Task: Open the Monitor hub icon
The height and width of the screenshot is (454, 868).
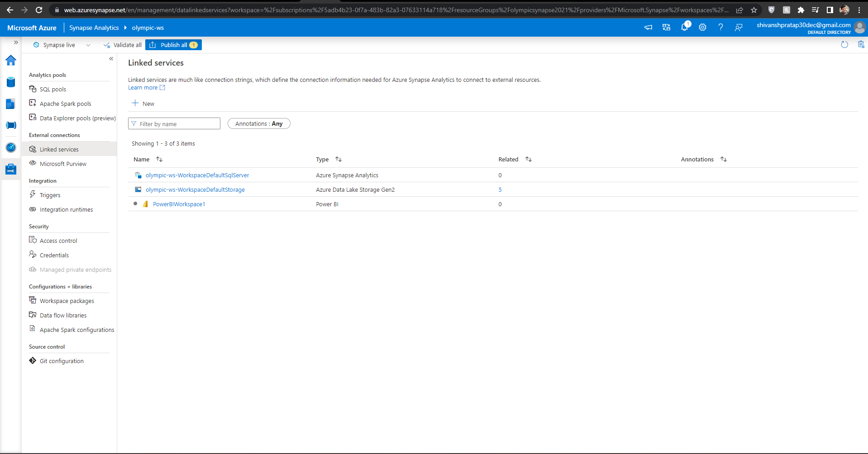Action: click(x=11, y=147)
